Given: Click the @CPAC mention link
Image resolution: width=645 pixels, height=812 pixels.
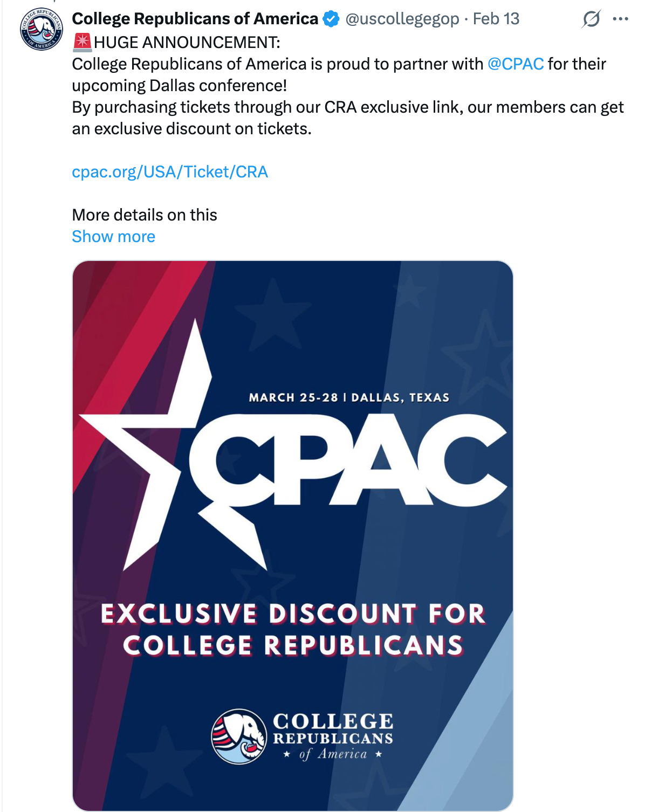Looking at the screenshot, I should coord(516,64).
